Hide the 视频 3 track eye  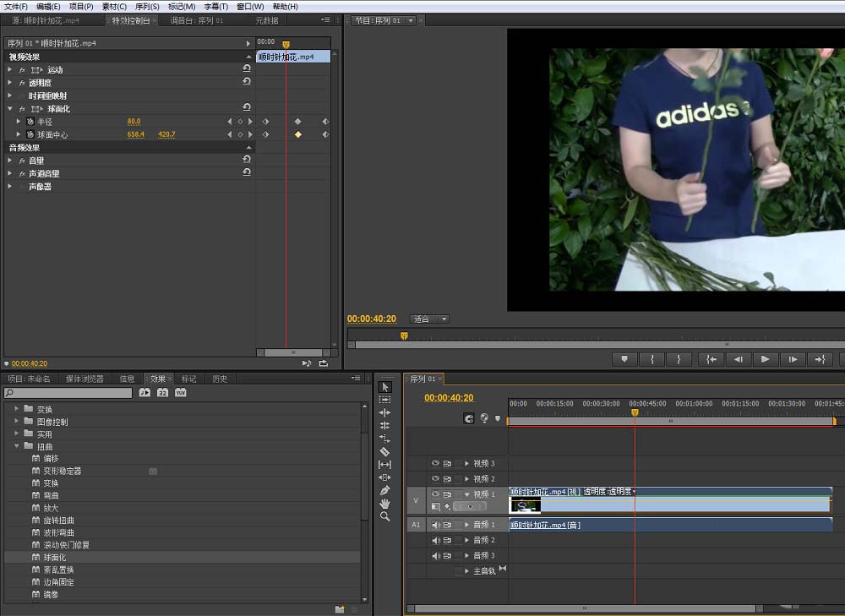[436, 464]
